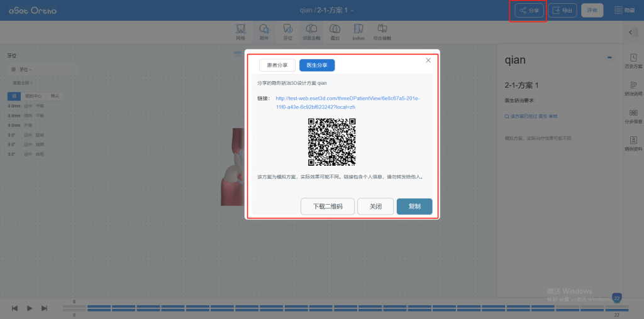Click 查看全部 view all link
The width and height of the screenshot is (644, 319).
(23, 83)
